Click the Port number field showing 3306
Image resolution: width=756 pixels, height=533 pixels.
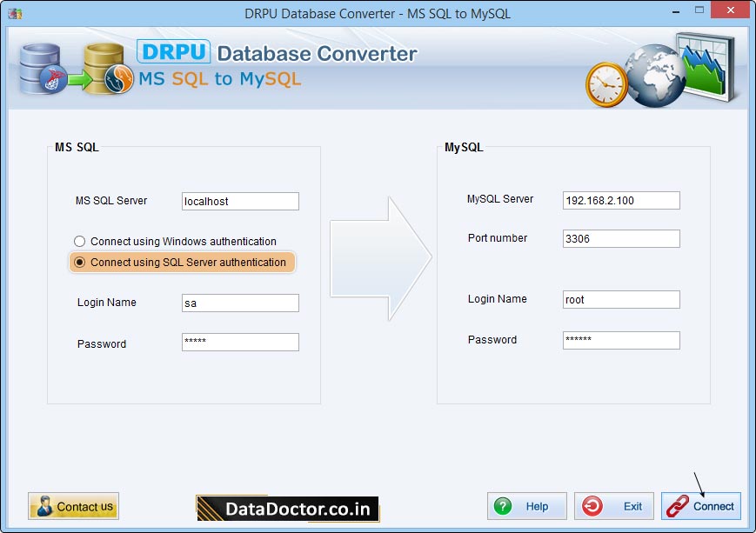[x=620, y=238]
